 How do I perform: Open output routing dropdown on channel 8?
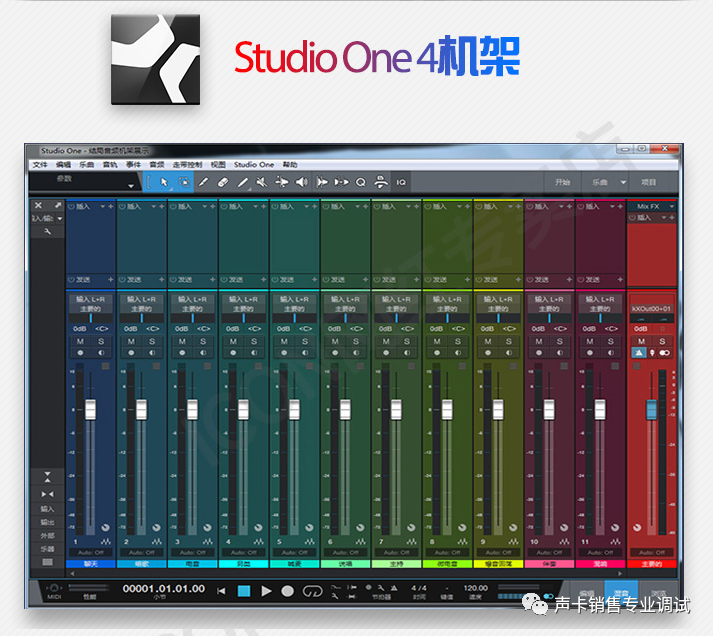(447, 309)
